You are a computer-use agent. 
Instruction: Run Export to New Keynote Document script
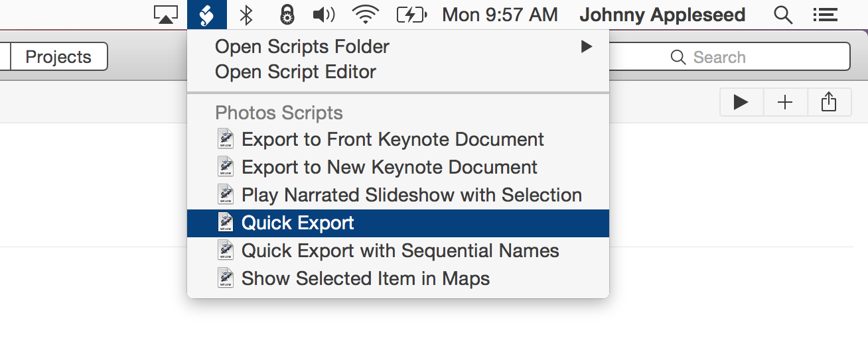[x=398, y=168]
